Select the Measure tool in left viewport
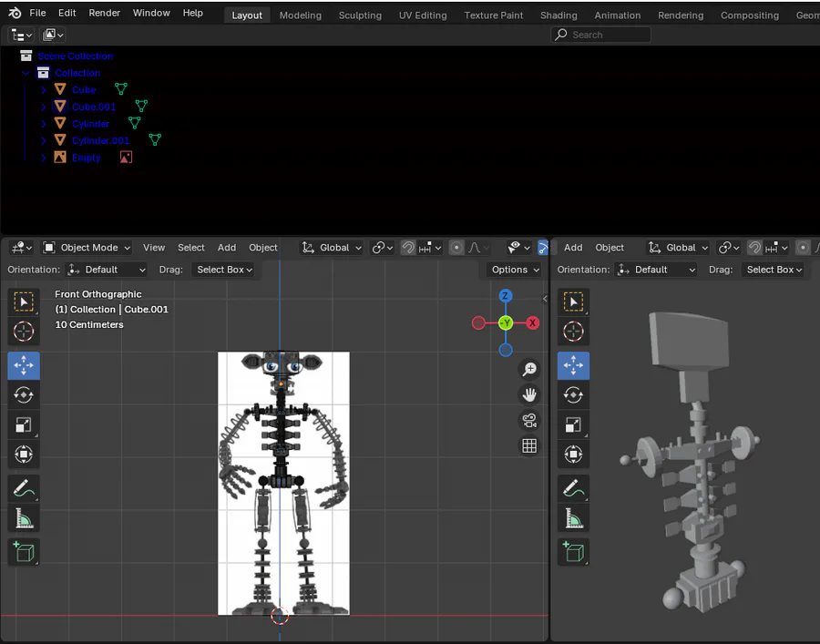The image size is (820, 644). [x=24, y=518]
